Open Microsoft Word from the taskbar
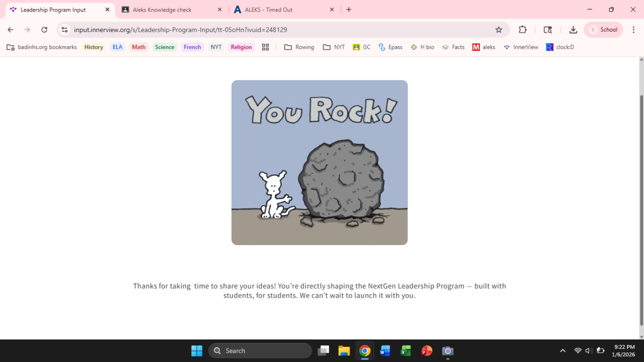 coord(385,351)
